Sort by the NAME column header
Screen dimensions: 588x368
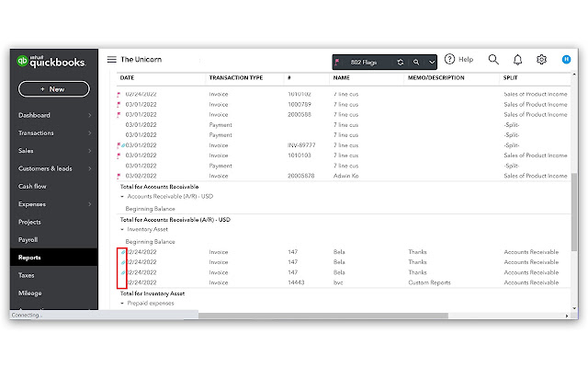[341, 77]
